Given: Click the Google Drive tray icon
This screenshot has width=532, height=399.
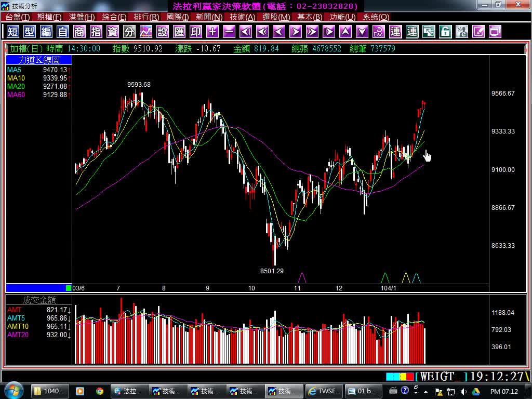Looking at the screenshot, I should pos(476,391).
